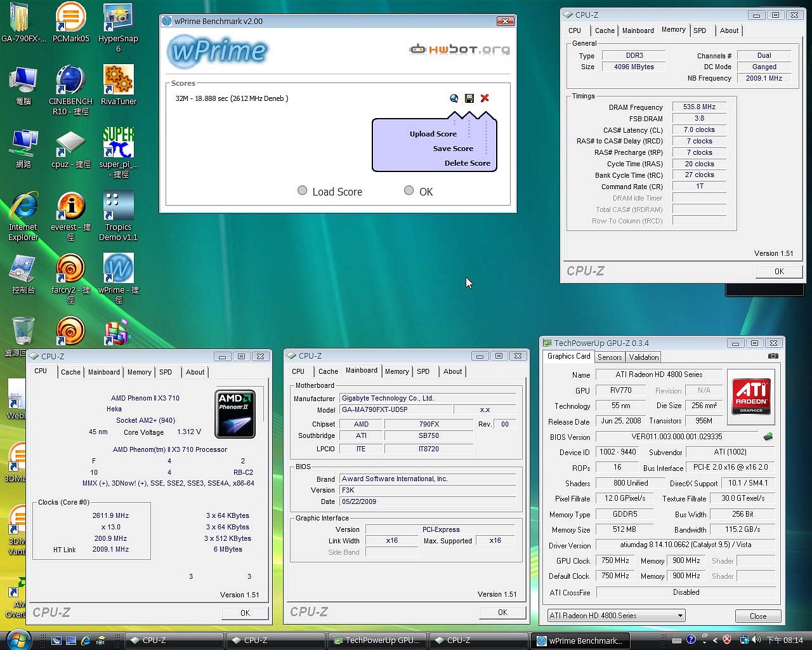
Task: Open the Windows Start orb
Action: click(x=18, y=639)
